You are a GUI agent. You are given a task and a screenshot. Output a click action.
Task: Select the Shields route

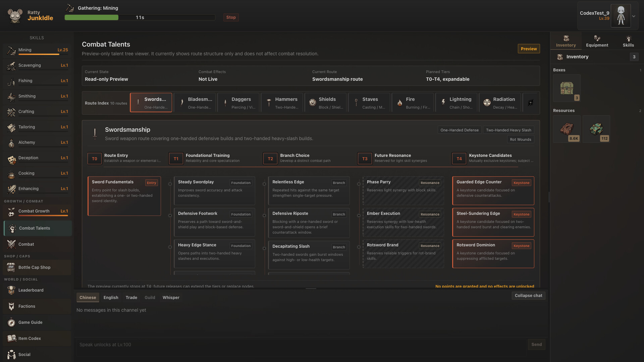pyautogui.click(x=325, y=103)
